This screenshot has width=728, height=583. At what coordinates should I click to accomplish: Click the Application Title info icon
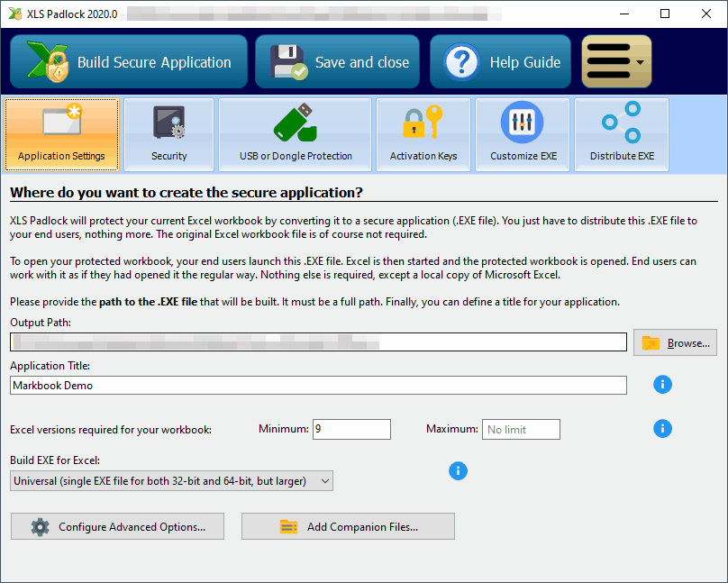click(x=662, y=384)
